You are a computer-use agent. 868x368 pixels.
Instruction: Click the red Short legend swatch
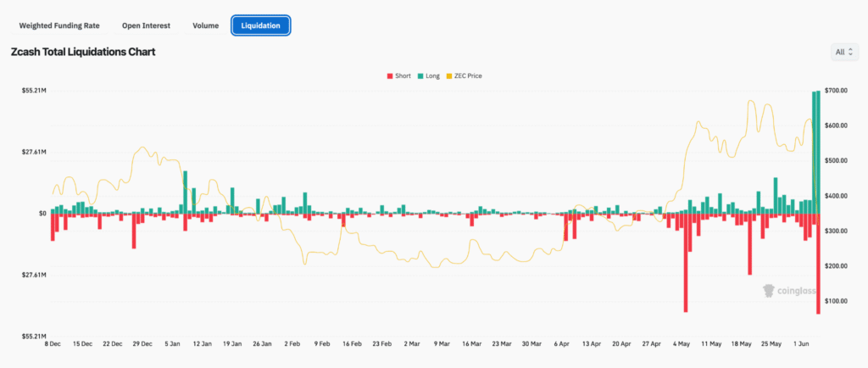[x=389, y=75]
